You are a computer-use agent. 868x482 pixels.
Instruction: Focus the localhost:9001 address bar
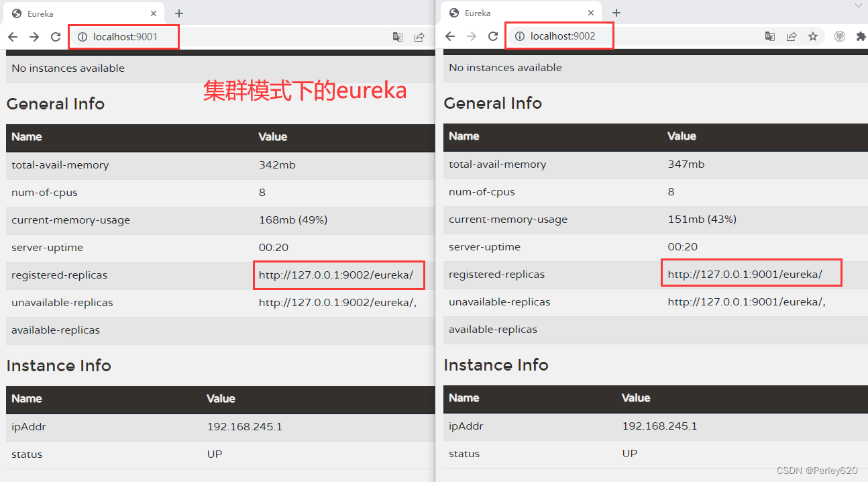click(228, 37)
